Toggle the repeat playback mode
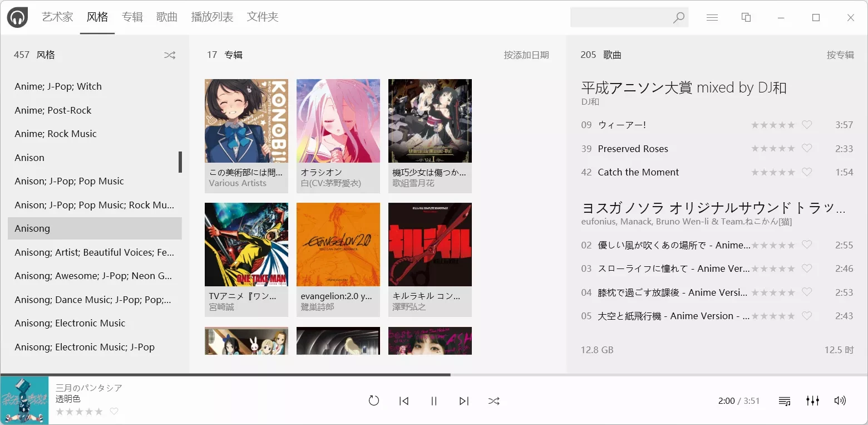868x425 pixels. [x=374, y=400]
